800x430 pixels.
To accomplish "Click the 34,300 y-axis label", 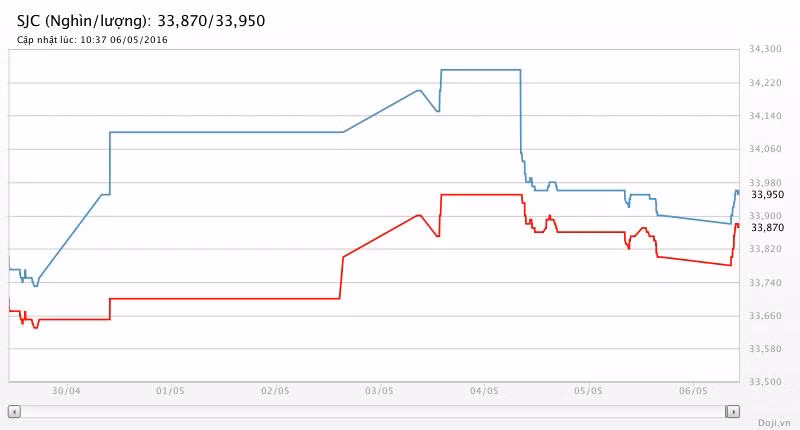I will click(x=765, y=49).
